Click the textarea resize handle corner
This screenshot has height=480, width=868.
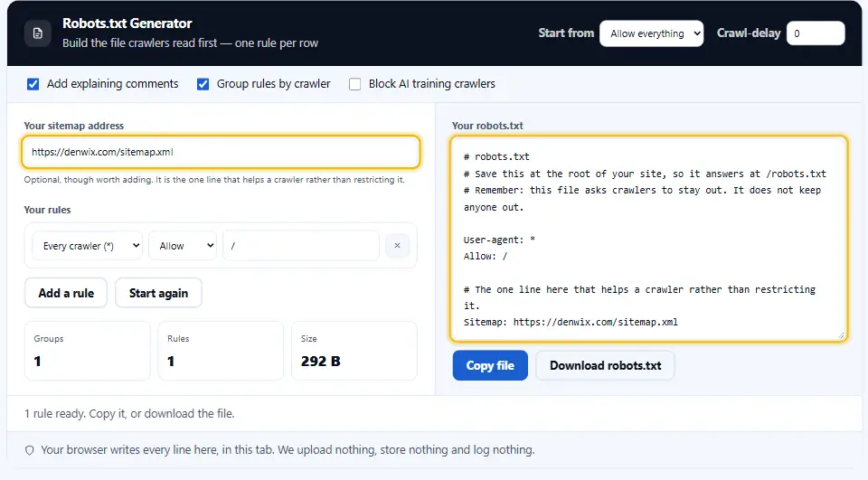(841, 335)
